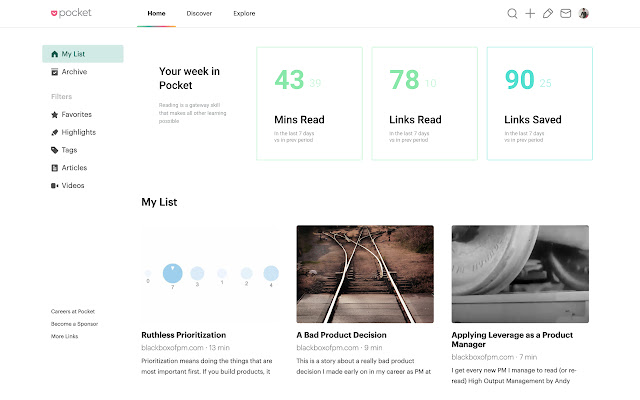The width and height of the screenshot is (640, 400).
Task: Click the 'Filters' sidebar label
Action: [x=61, y=97]
